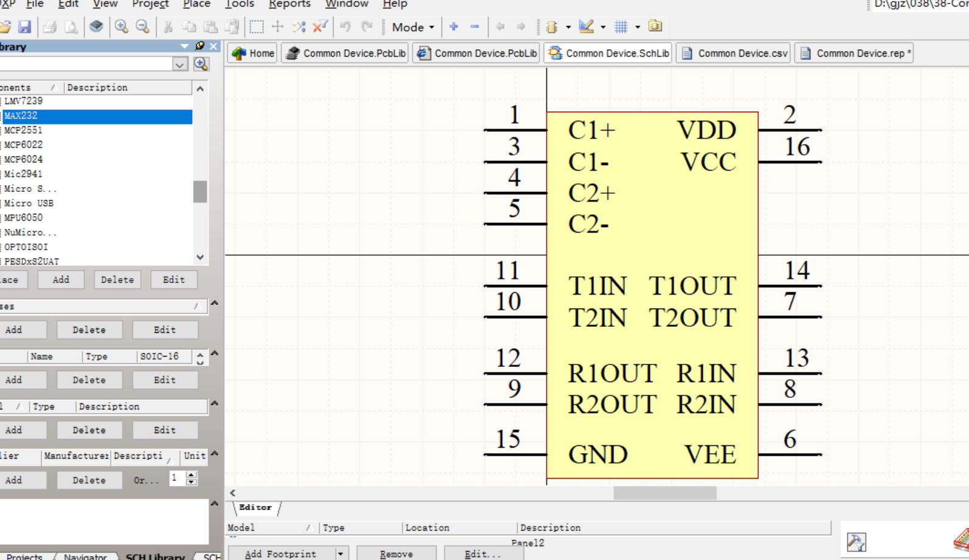This screenshot has height=560, width=969.
Task: Switch to the Common Device.rep tab
Action: coord(854,53)
